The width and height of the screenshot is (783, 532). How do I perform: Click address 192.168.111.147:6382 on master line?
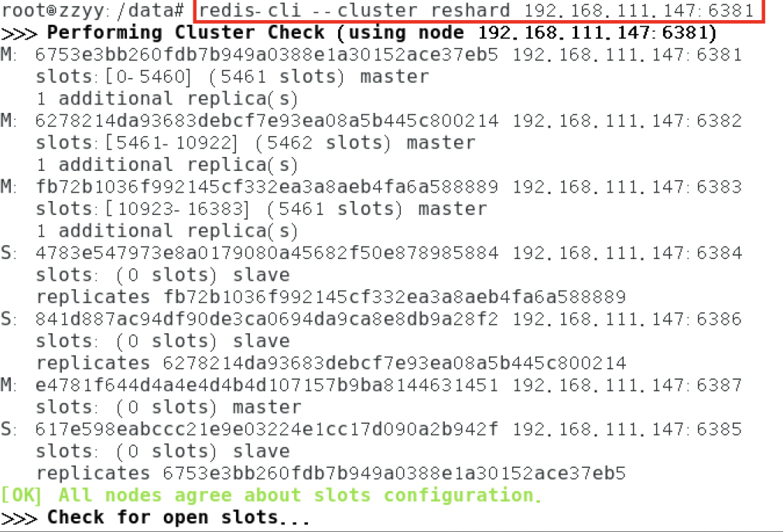coord(627,121)
